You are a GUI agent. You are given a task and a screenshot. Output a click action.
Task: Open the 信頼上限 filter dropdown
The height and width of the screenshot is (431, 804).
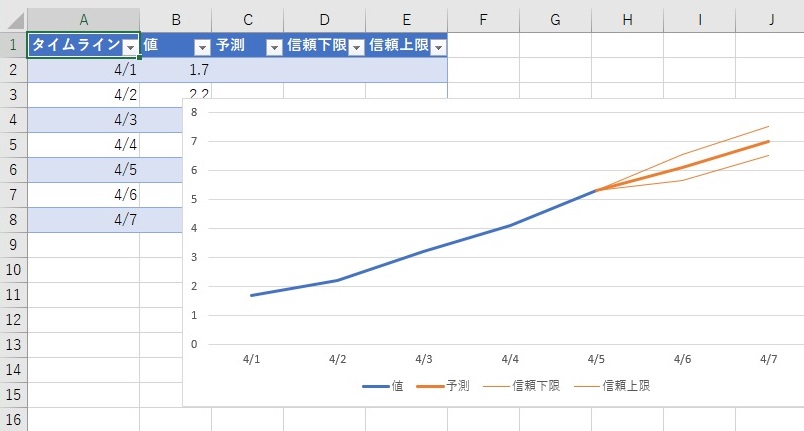click(x=437, y=46)
